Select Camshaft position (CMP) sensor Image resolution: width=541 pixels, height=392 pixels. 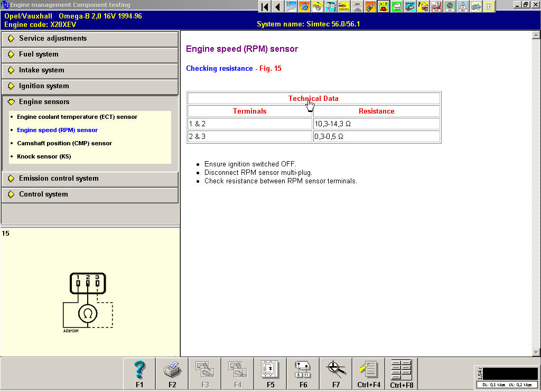[64, 143]
